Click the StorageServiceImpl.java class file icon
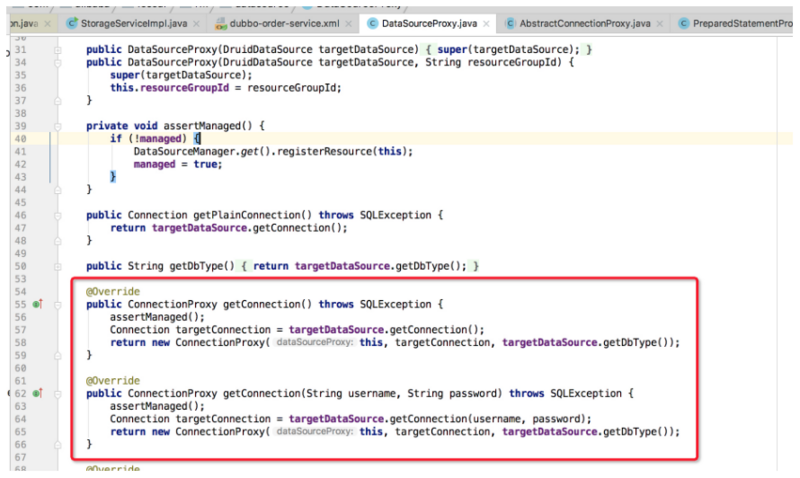Viewport: 800px width, 478px height. [x=72, y=23]
